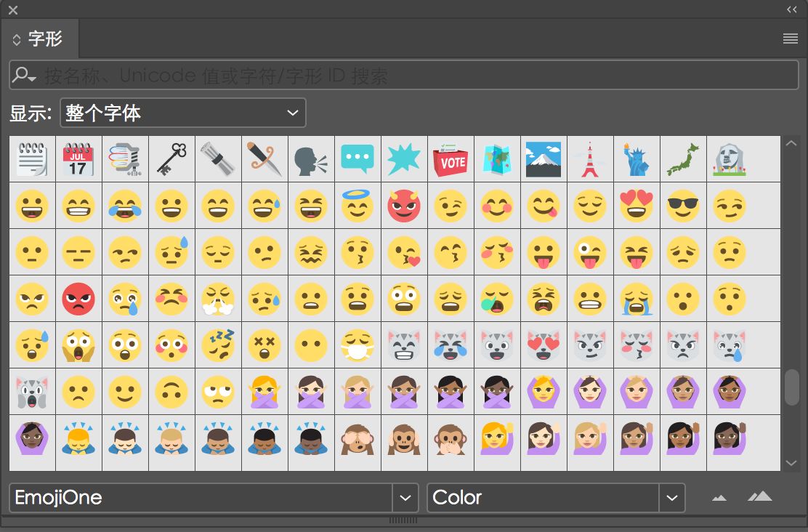Click the Color font style field
The width and height of the screenshot is (808, 532).
(543, 498)
